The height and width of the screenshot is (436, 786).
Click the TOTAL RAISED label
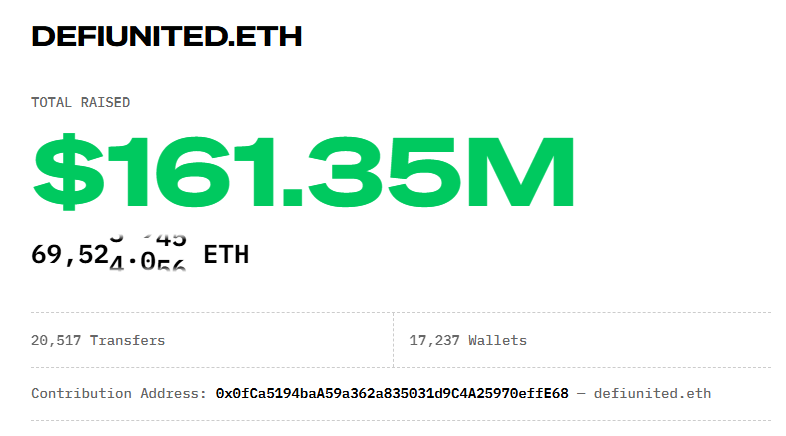pyautogui.click(x=80, y=102)
